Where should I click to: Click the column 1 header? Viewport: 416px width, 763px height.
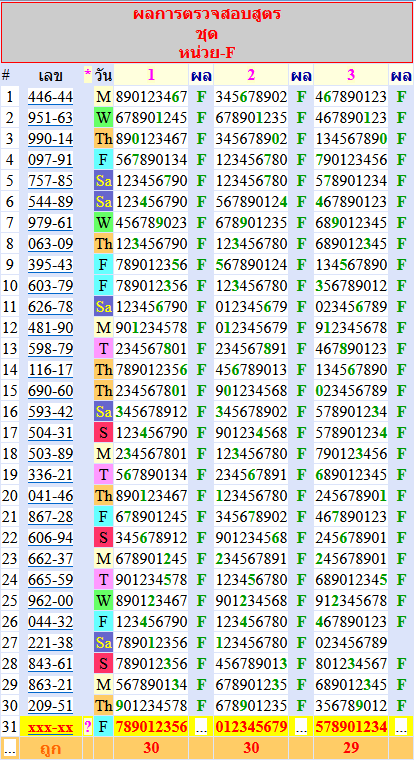pyautogui.click(x=151, y=74)
